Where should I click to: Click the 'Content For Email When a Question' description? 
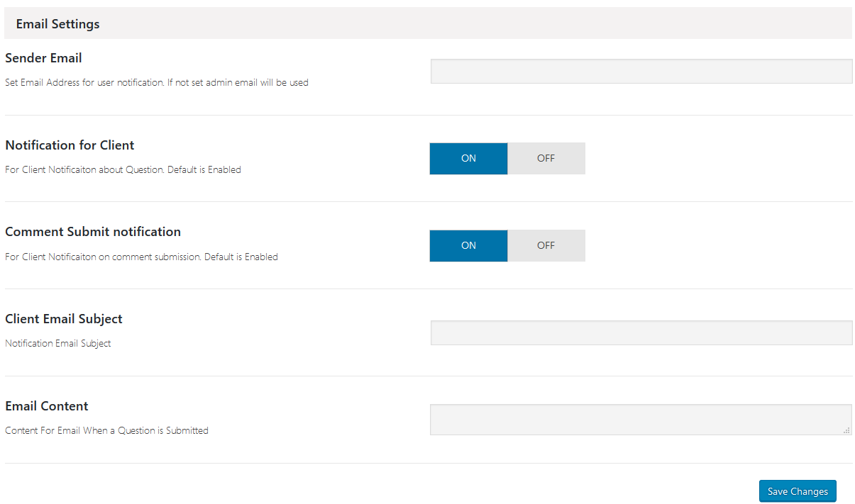[106, 431]
